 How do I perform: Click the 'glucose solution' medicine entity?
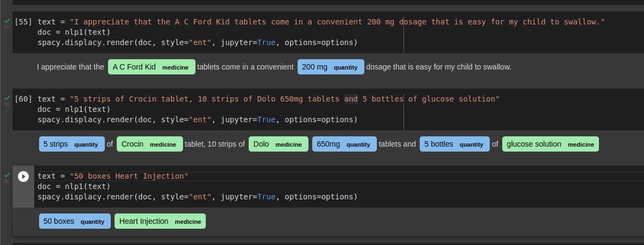(551, 145)
